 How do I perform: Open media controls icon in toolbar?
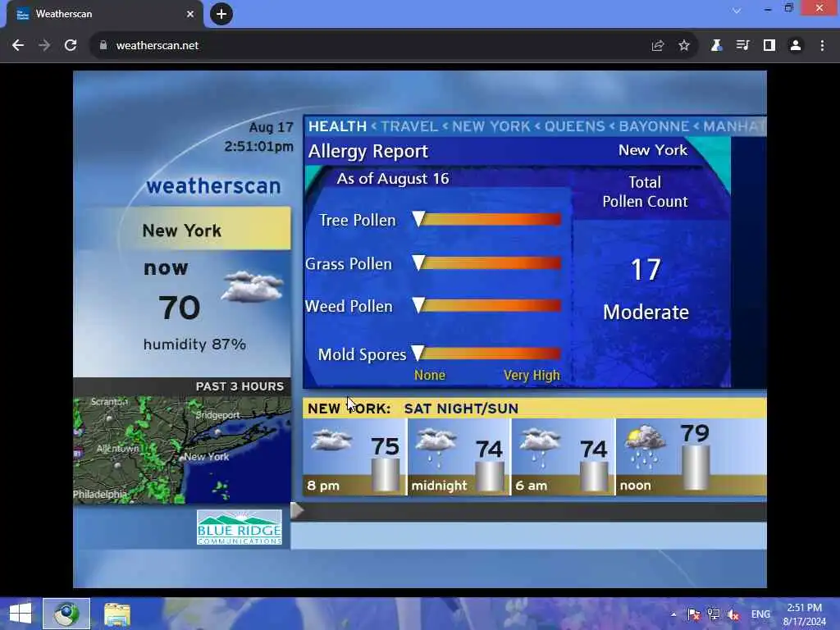pyautogui.click(x=742, y=46)
